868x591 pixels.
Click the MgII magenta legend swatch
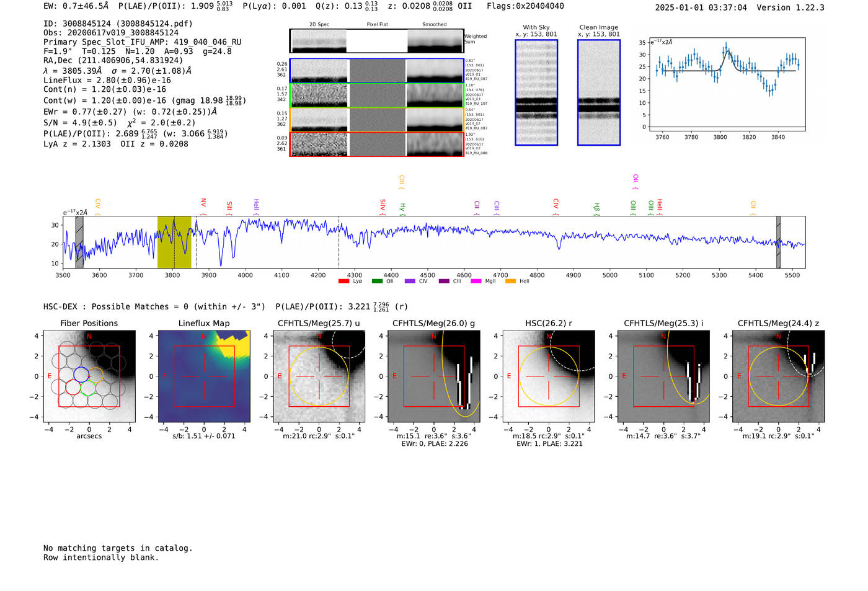tap(477, 282)
